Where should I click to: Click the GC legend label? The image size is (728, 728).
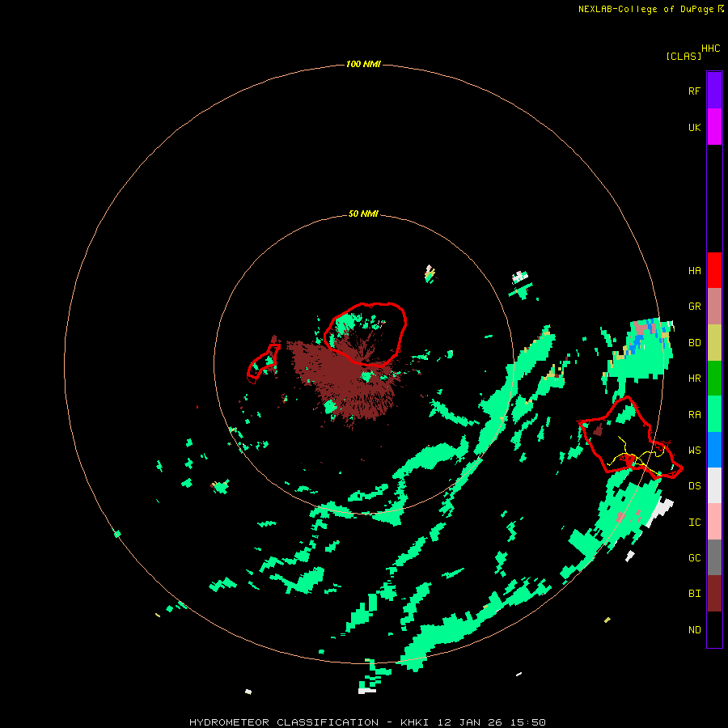[694, 557]
